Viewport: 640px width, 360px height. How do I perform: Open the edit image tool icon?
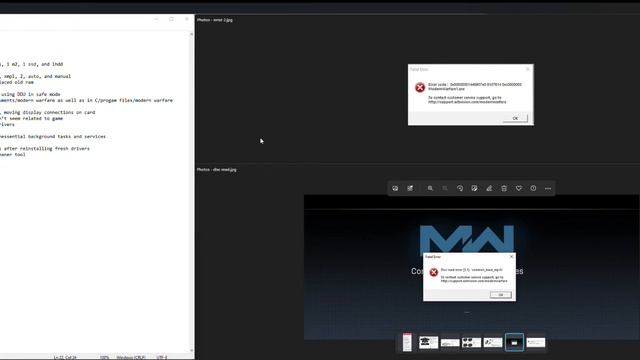pyautogui.click(x=474, y=188)
